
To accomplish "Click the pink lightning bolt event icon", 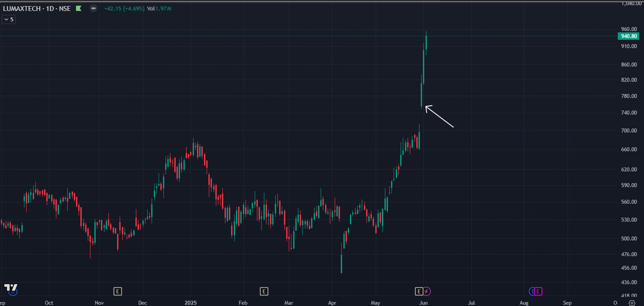I will (427, 291).
